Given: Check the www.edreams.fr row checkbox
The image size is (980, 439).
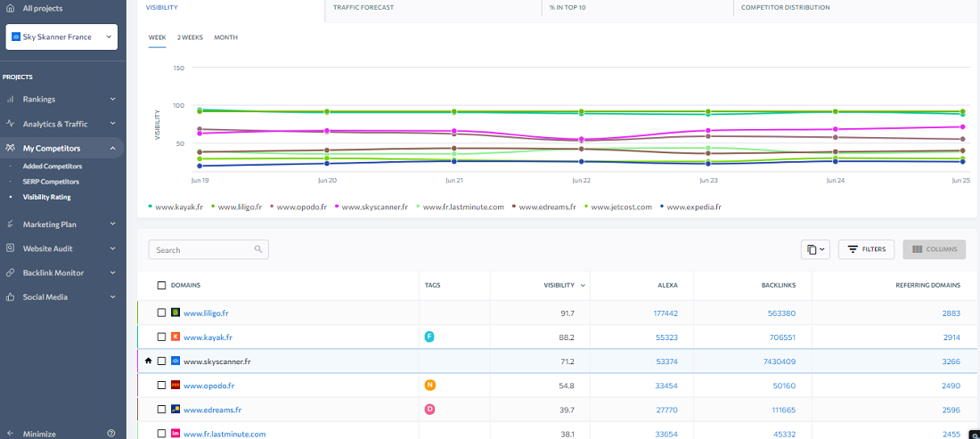Looking at the screenshot, I should (x=161, y=410).
